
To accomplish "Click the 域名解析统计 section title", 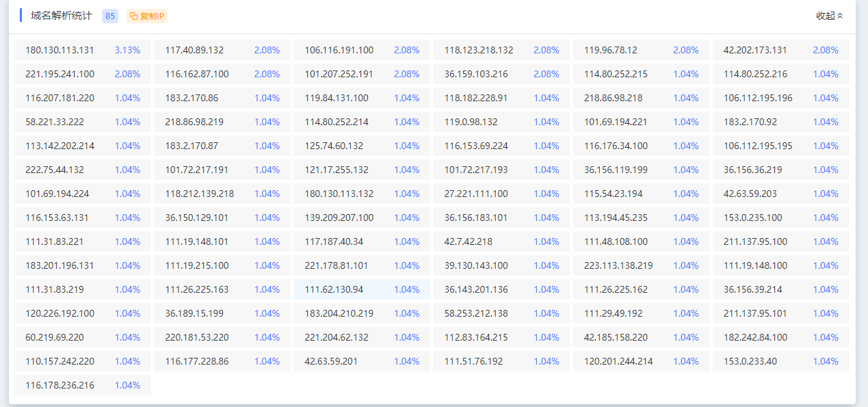I will [x=62, y=16].
